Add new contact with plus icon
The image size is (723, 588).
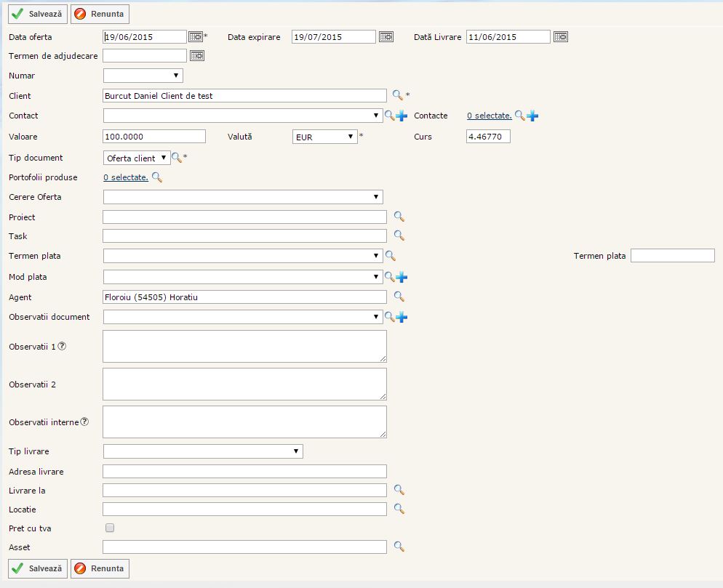click(402, 116)
